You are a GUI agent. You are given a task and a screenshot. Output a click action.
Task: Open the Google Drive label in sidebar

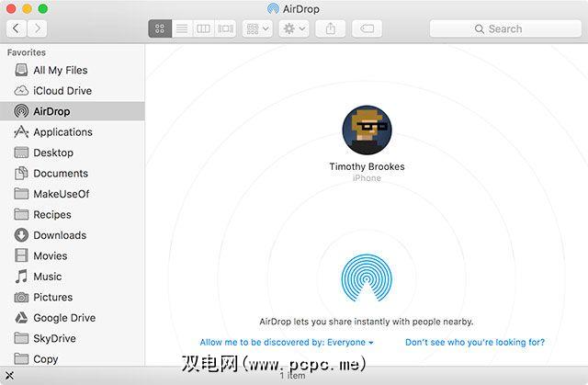pyautogui.click(x=64, y=318)
